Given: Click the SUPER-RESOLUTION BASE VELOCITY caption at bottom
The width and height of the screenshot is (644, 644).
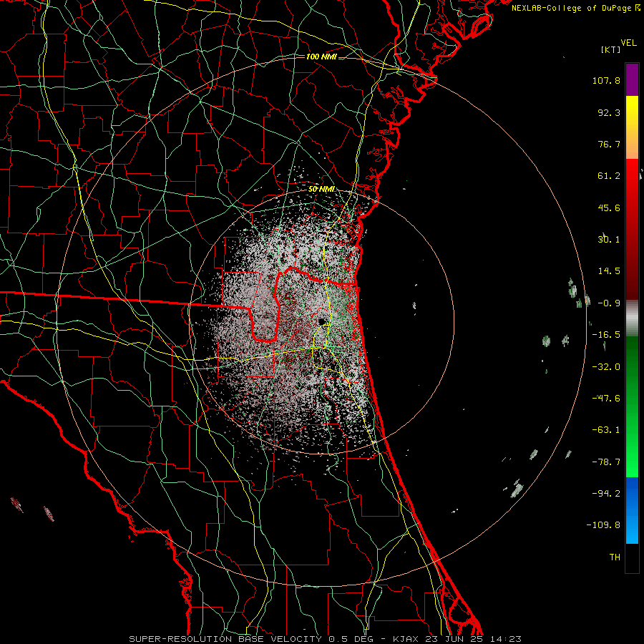Looking at the screenshot, I should pyautogui.click(x=326, y=639).
